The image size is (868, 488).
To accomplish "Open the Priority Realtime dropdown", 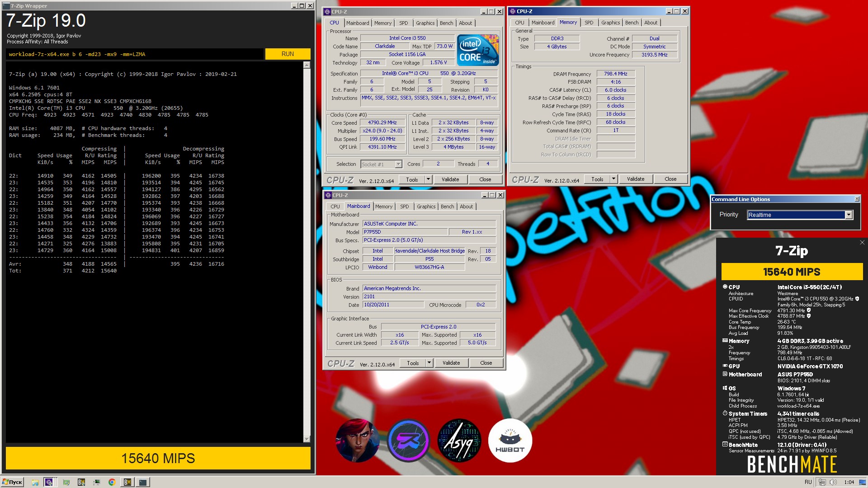I will 849,215.
